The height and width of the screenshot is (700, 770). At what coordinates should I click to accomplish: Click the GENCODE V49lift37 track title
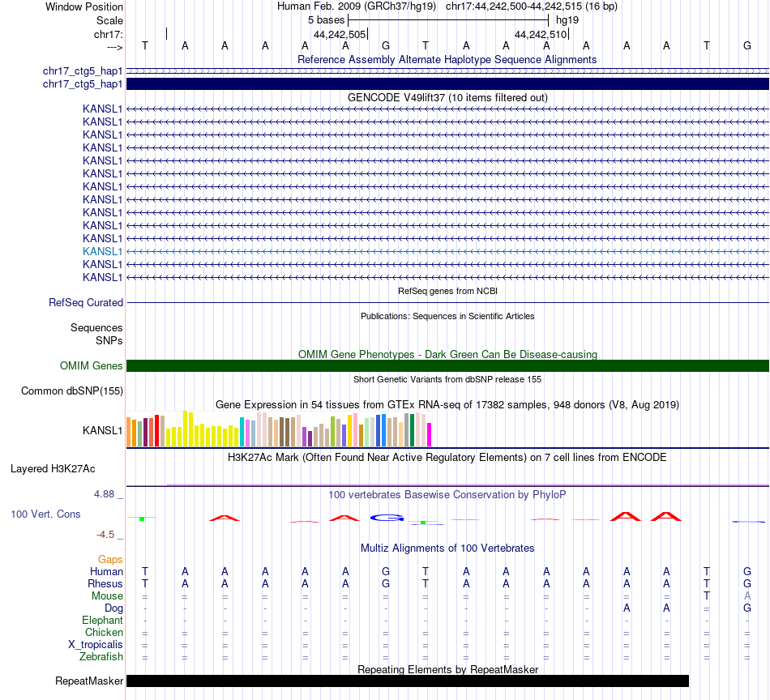pos(447,98)
